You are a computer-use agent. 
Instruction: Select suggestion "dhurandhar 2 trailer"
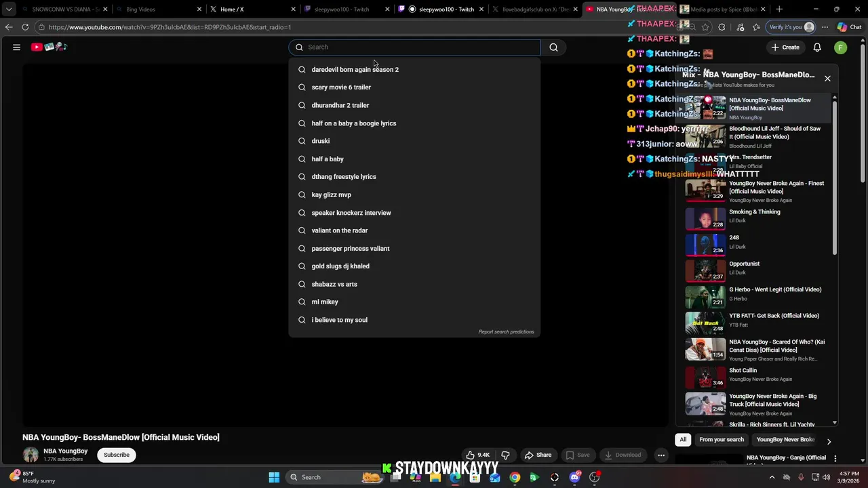pyautogui.click(x=414, y=105)
